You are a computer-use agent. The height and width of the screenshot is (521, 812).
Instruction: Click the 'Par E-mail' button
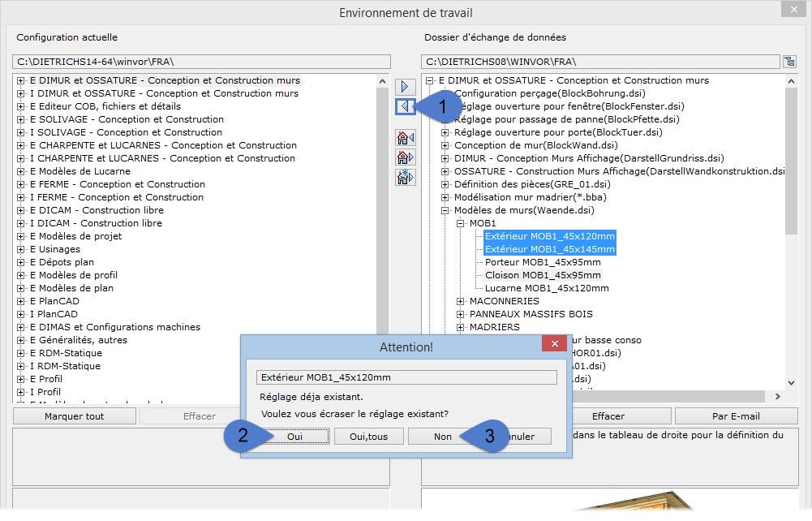737,416
